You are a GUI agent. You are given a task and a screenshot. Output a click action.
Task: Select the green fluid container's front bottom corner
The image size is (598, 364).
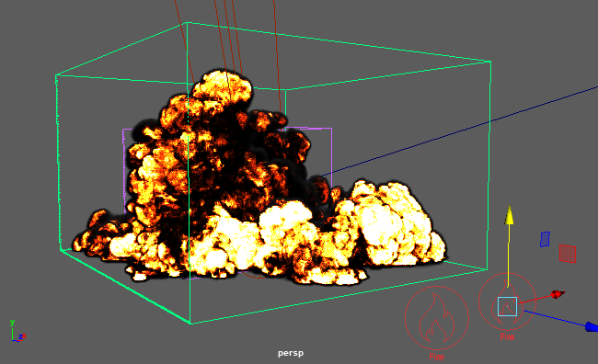point(190,324)
